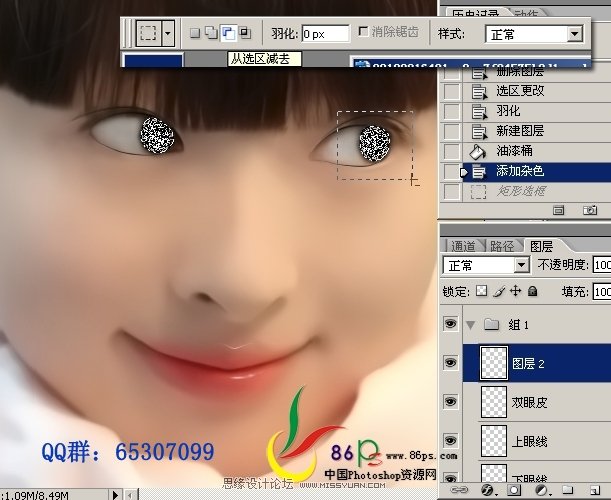This screenshot has height=500, width=611.
Task: Click the folder icon of 组 1
Action: point(492,324)
